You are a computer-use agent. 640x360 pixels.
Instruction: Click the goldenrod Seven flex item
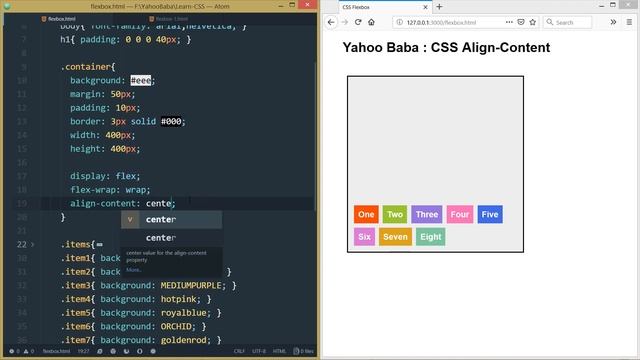point(395,237)
